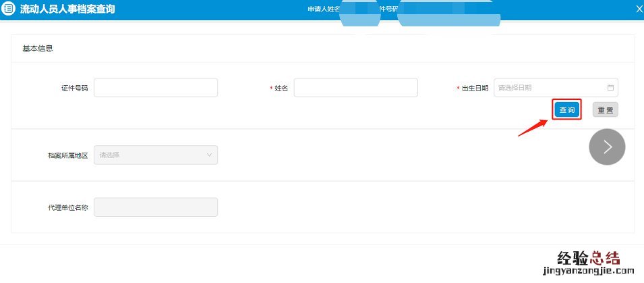Click the required 姓名 field label
The width and height of the screenshot is (644, 283).
(x=281, y=88)
